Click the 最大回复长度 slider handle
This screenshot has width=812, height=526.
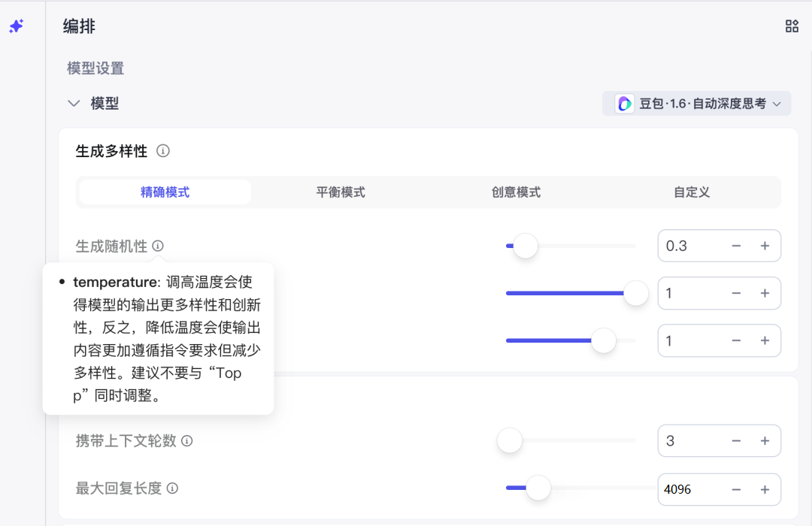[x=538, y=488]
